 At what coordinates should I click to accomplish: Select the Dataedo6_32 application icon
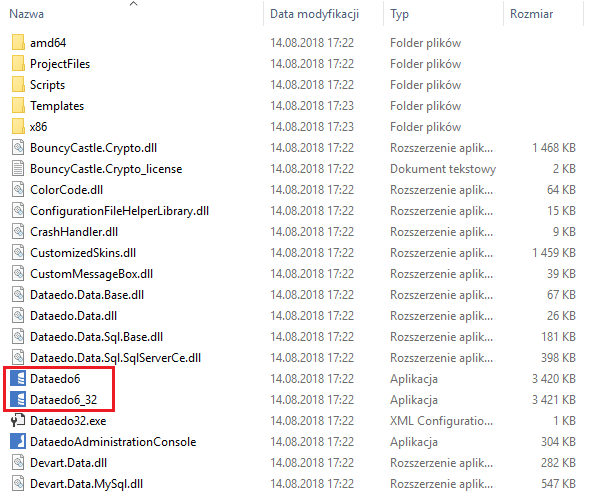point(18,400)
